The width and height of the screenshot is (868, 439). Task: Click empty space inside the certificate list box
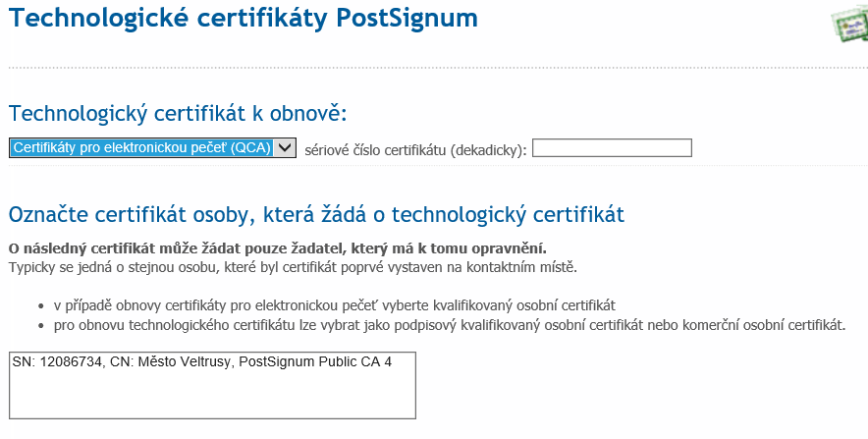tap(211, 395)
